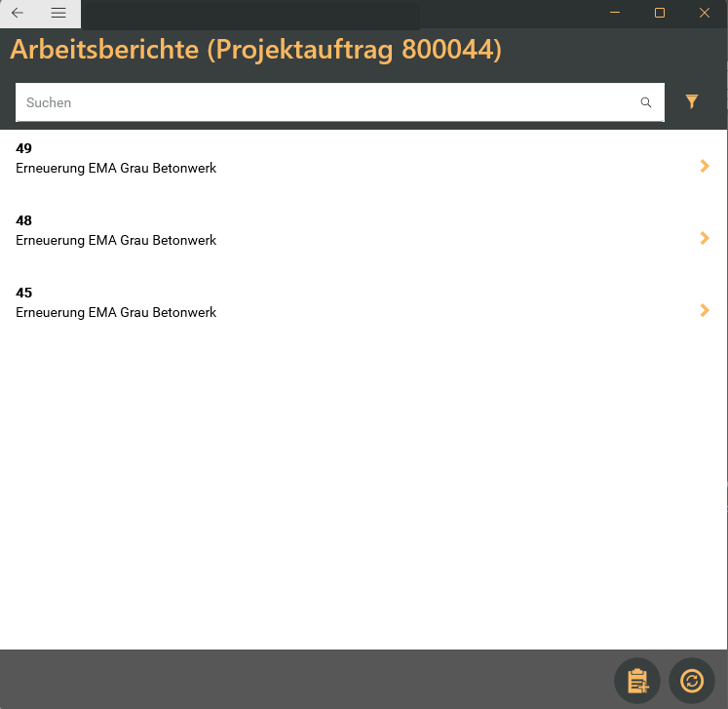Image resolution: width=728 pixels, height=709 pixels.
Task: Expand report 48 using right chevron
Action: pos(705,238)
